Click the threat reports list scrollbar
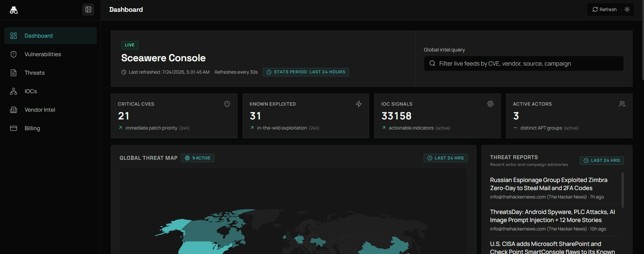Viewport: 644px width, 254px height. (622, 190)
